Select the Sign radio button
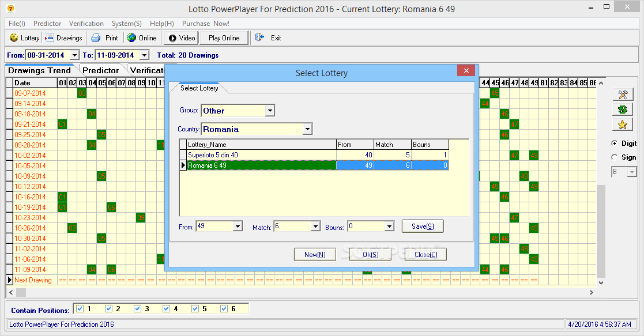Viewport: 644px width, 336px height. pyautogui.click(x=615, y=157)
